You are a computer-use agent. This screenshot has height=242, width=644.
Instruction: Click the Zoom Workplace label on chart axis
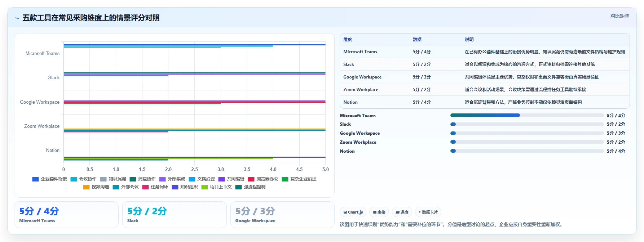[x=42, y=126]
